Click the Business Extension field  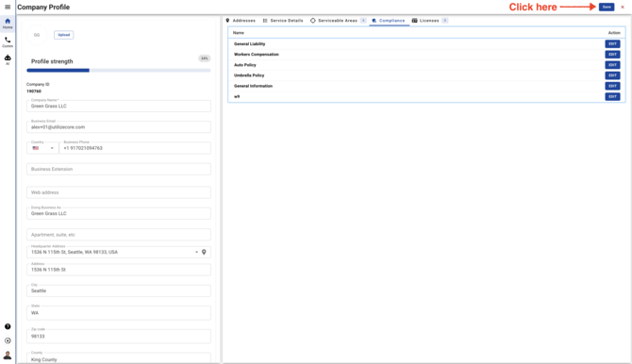point(119,169)
